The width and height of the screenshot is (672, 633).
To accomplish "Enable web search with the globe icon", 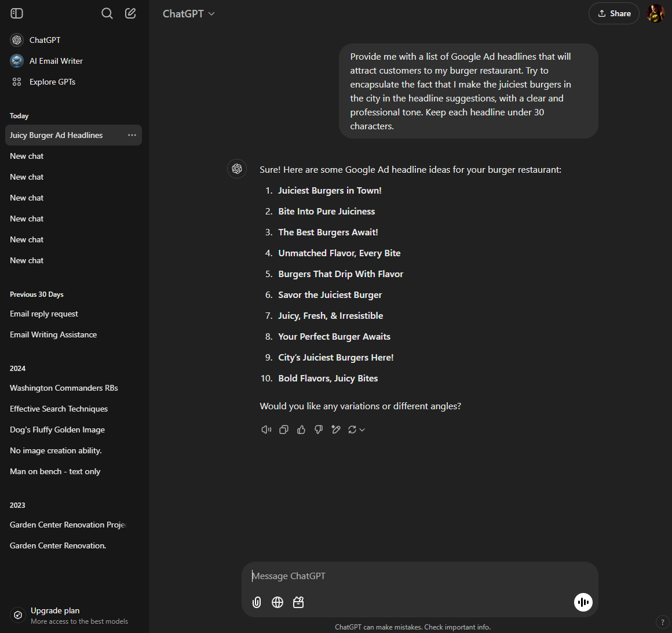I will [x=277, y=602].
